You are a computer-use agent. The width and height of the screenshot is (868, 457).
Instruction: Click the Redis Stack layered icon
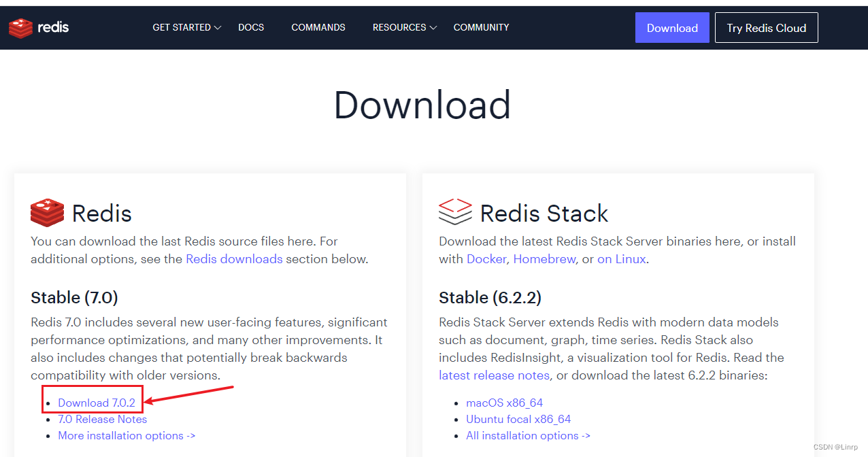pyautogui.click(x=454, y=212)
